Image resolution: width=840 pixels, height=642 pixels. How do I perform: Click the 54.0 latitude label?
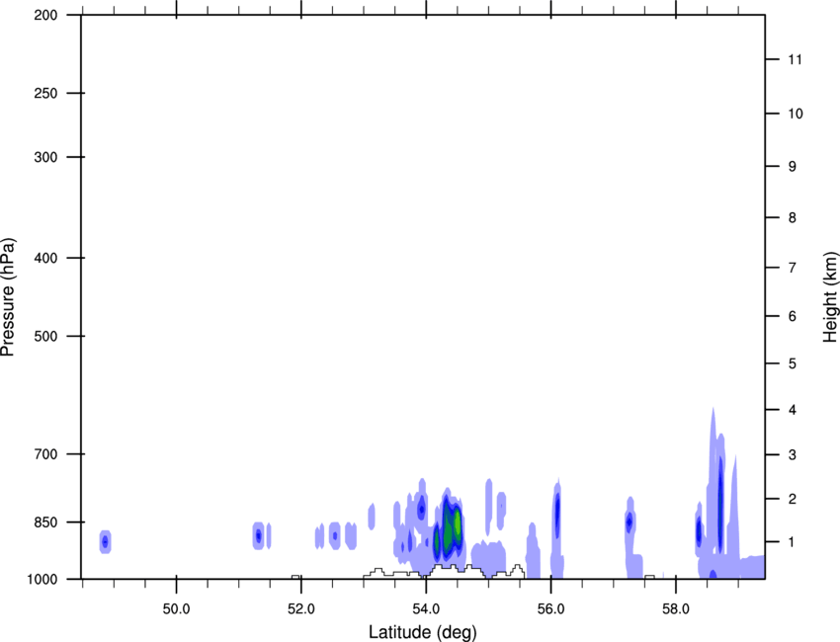coord(426,609)
